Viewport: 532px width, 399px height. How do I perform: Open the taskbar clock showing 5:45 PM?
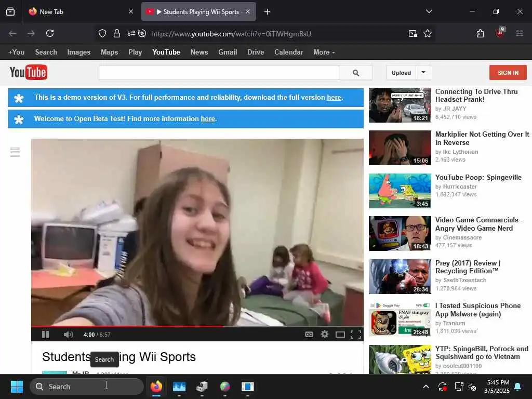(497, 387)
